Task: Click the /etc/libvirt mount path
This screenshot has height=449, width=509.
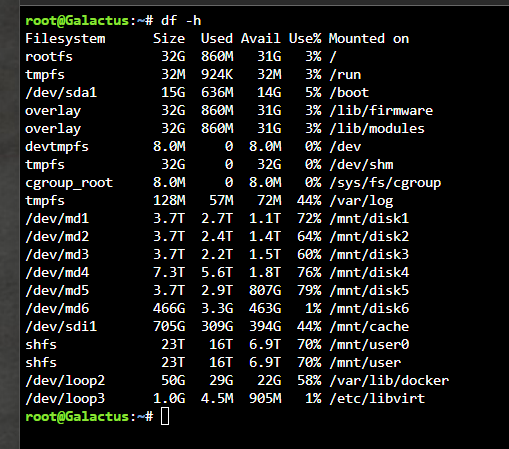Action: pos(377,398)
